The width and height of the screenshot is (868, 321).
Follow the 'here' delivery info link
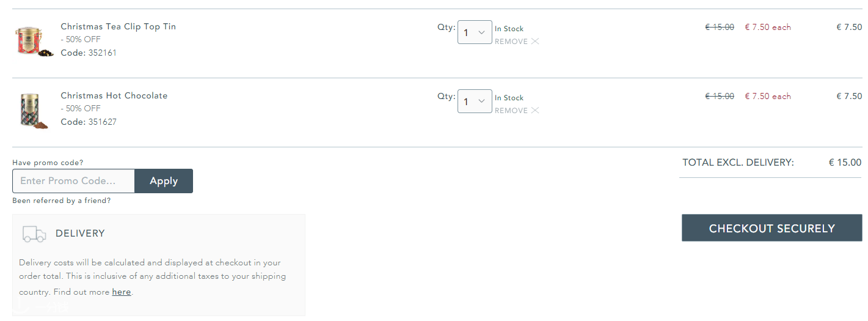click(x=122, y=292)
